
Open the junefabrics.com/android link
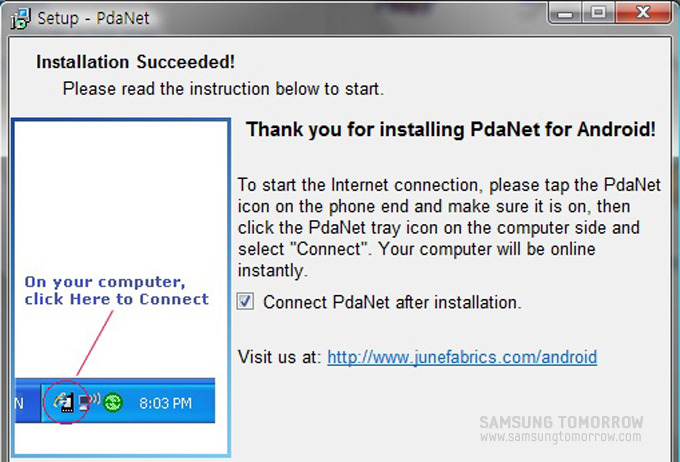coord(462,357)
